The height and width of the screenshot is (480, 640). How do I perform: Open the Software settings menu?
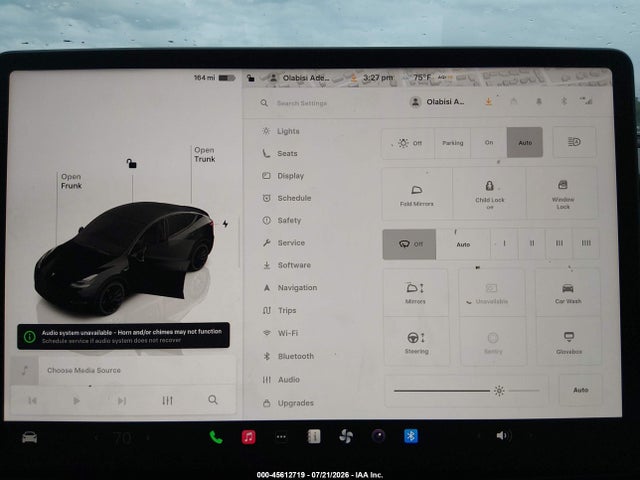[287, 265]
